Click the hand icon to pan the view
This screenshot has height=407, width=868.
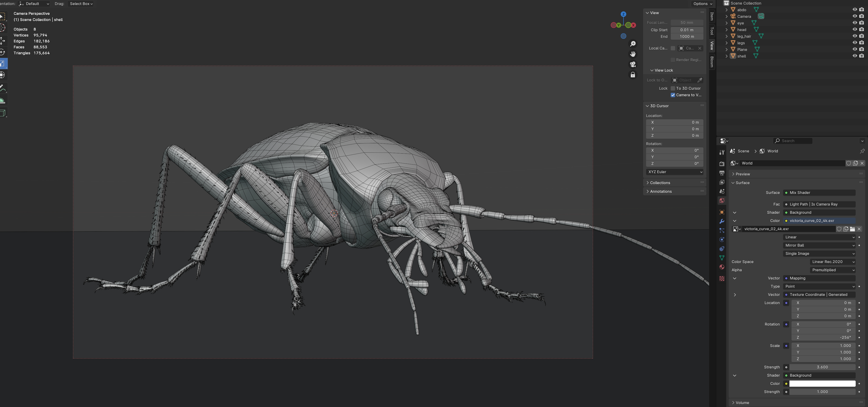[633, 54]
